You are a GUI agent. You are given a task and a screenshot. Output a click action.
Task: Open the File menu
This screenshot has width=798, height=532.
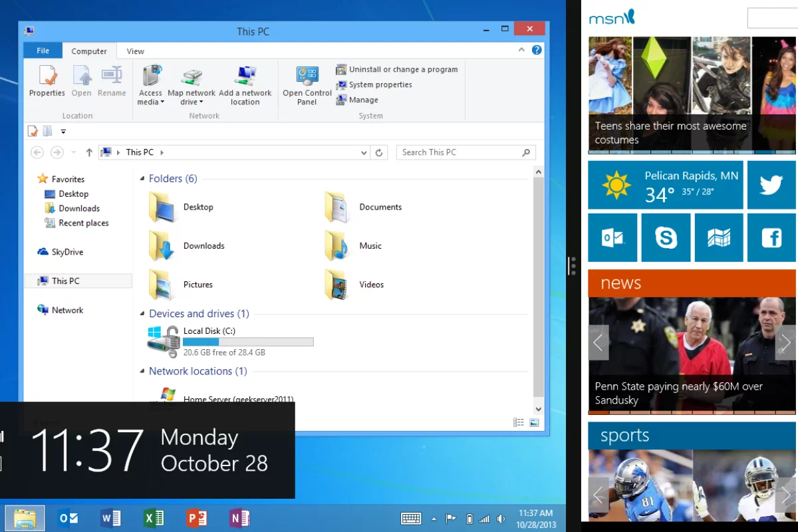[x=43, y=51]
